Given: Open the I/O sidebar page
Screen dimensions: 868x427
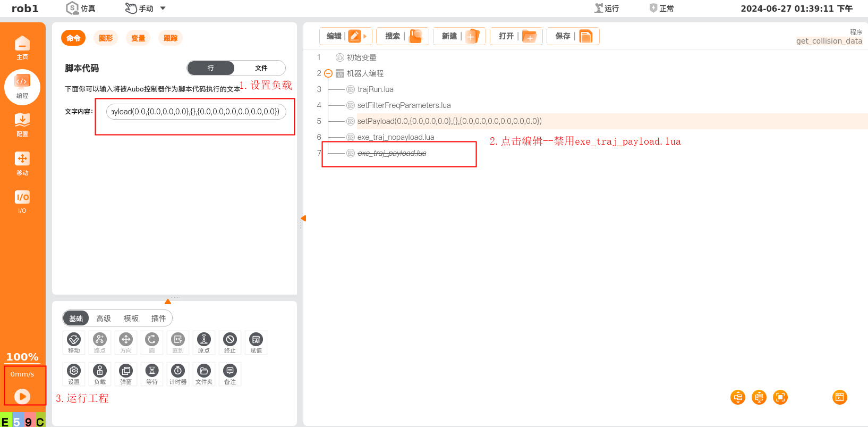Looking at the screenshot, I should click(22, 202).
